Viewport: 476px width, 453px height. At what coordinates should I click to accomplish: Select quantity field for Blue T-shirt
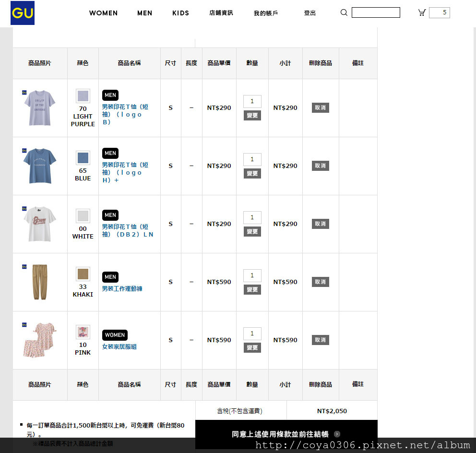tap(252, 159)
